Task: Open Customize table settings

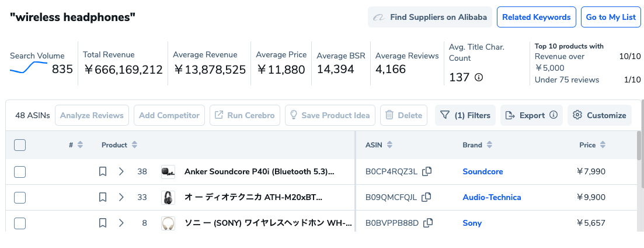Action: point(600,115)
